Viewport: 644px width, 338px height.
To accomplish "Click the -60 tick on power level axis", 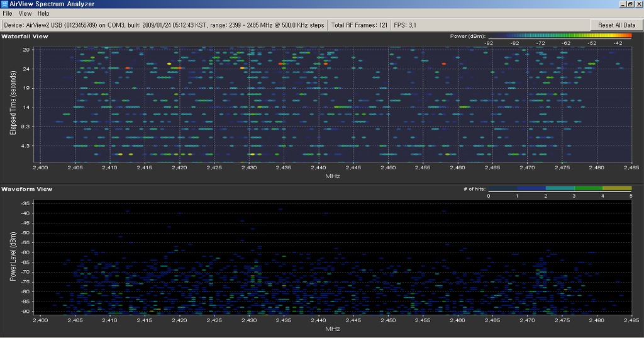I will click(x=25, y=252).
